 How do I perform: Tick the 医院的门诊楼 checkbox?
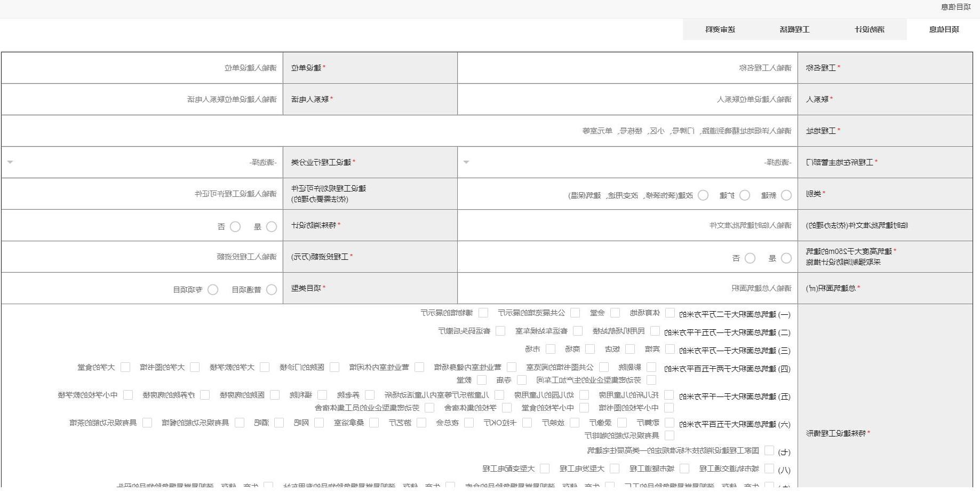(334, 367)
